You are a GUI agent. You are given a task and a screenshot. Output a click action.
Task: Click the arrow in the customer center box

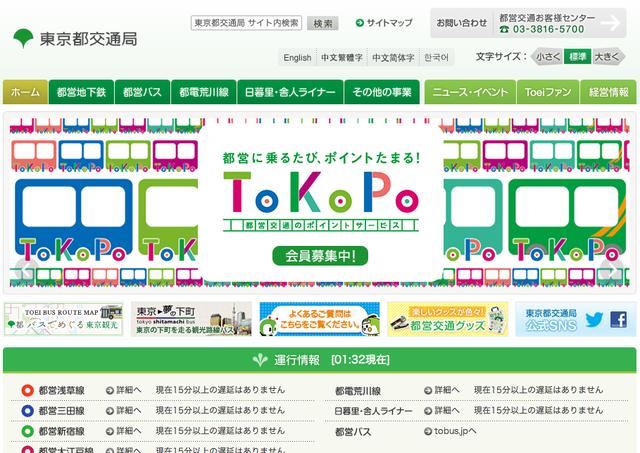point(611,23)
